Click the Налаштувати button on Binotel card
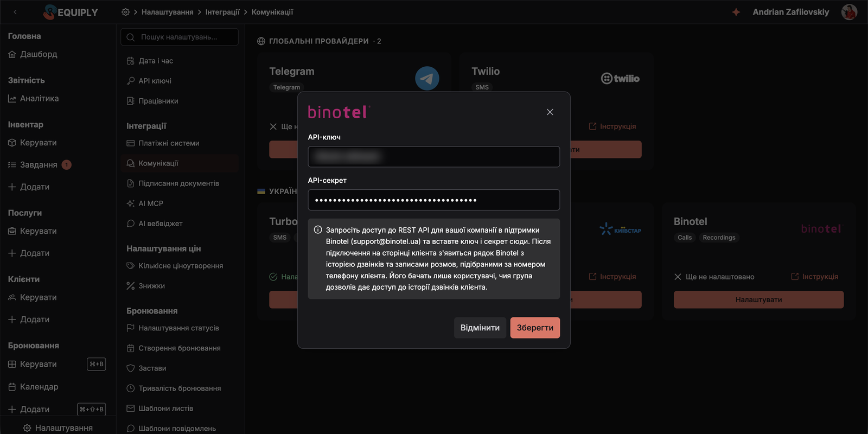This screenshot has width=868, height=434. click(758, 299)
